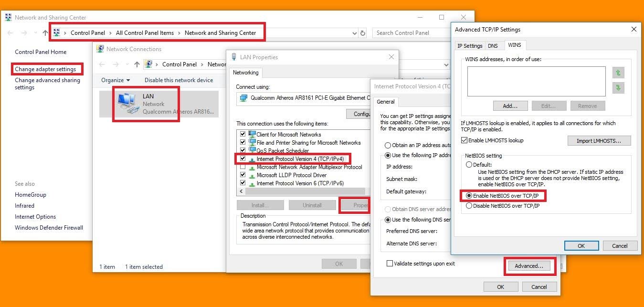Select Use the following IP address

[388, 155]
